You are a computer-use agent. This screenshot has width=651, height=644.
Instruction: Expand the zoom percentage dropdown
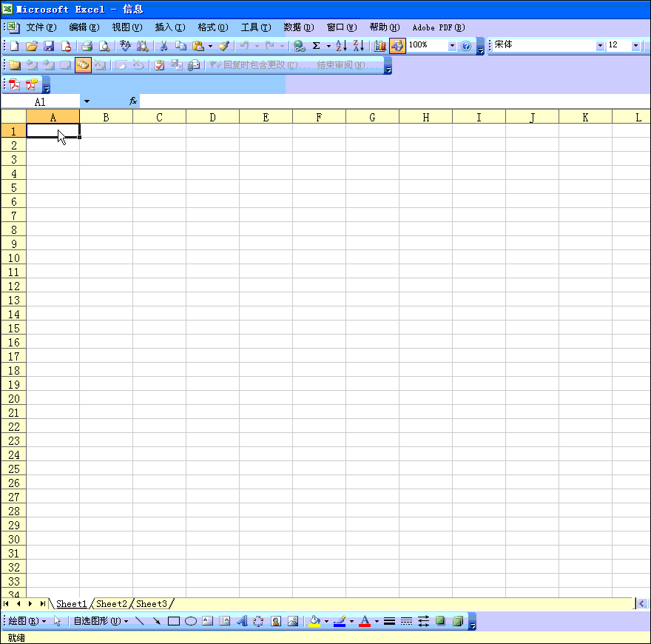tap(452, 46)
